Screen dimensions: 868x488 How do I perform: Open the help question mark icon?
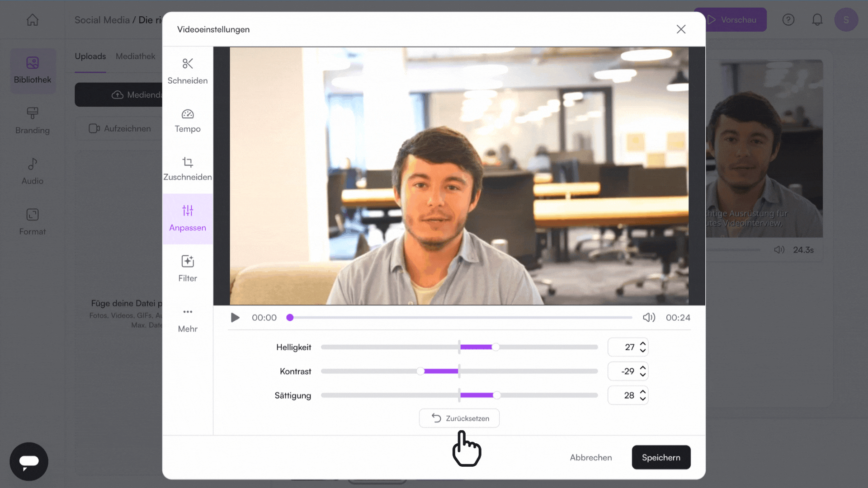(788, 20)
